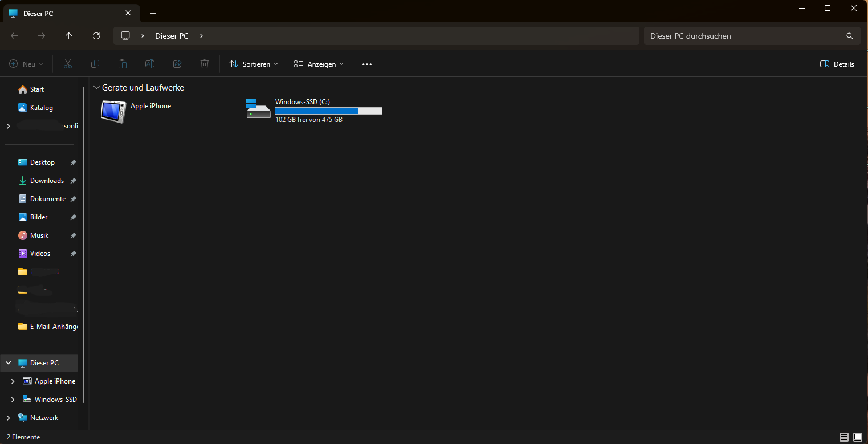Screen dimensions: 868x444
Task: Click the Windows-SSD (C:) storage usage bar
Action: 328,111
